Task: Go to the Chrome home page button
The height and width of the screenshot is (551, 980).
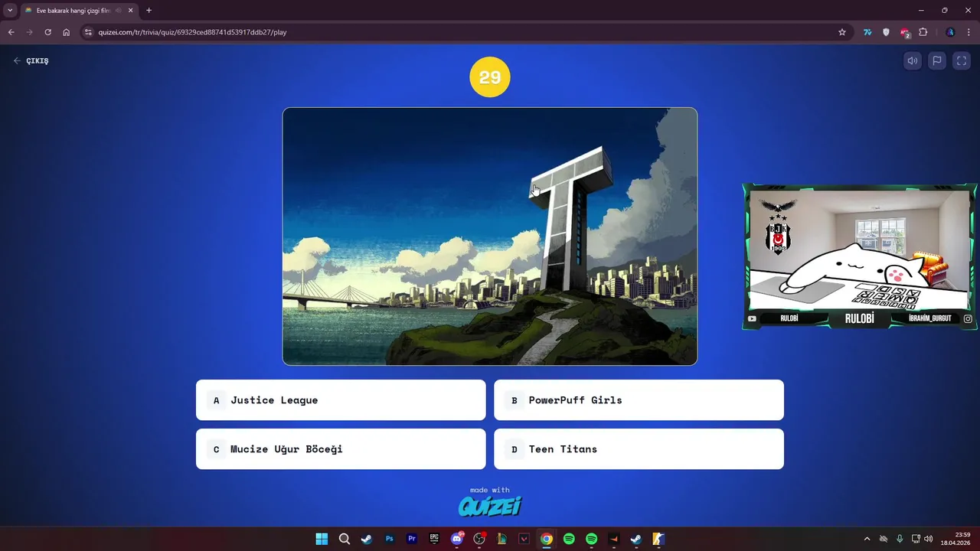Action: tap(66, 32)
